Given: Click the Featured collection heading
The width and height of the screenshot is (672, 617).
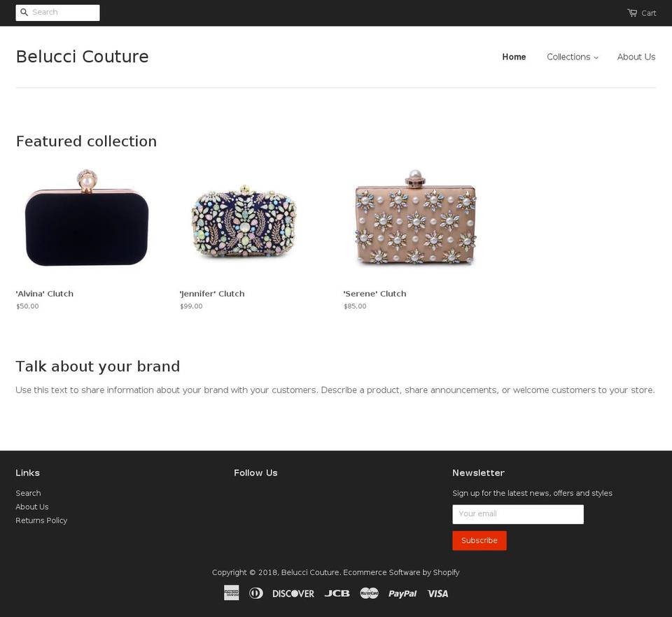Looking at the screenshot, I should point(87,141).
